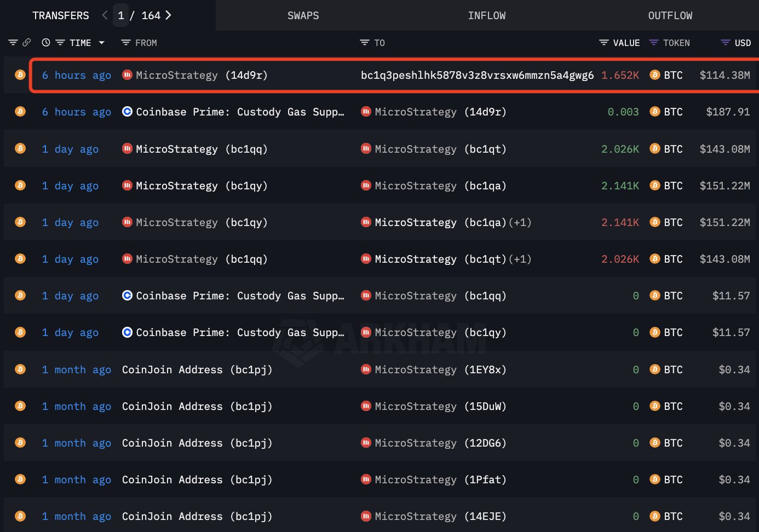
Task: Click the VALUE column filter icon
Action: point(603,43)
